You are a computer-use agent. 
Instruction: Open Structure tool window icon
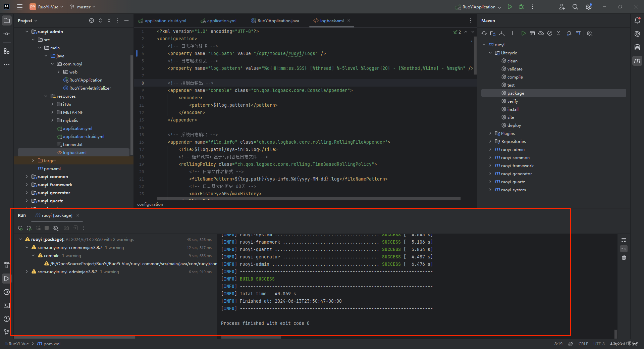pyautogui.click(x=7, y=51)
